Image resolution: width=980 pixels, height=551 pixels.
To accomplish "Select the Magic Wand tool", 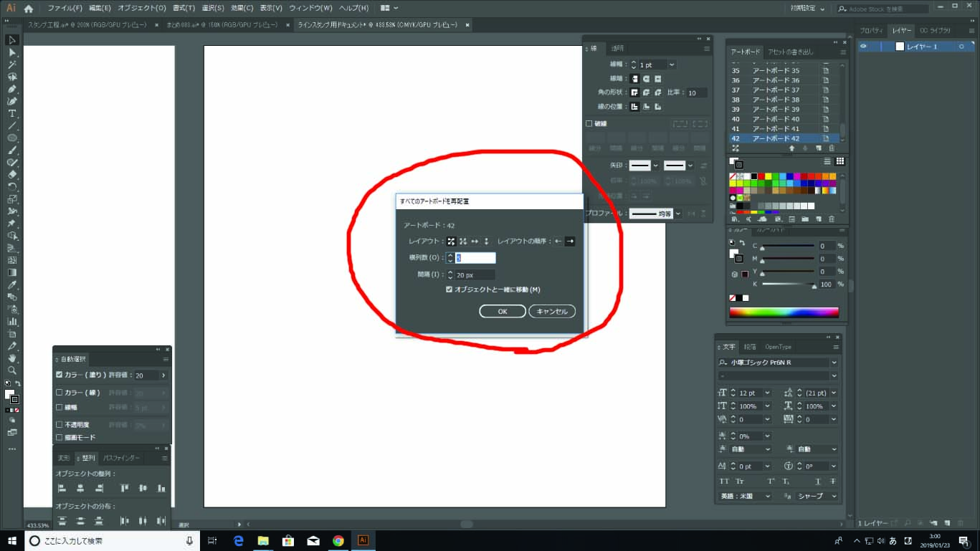I will 12,64.
